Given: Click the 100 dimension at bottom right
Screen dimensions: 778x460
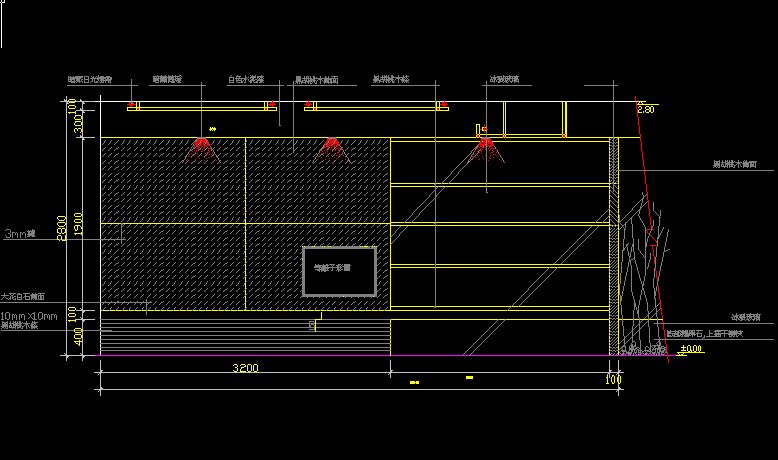Looking at the screenshot, I should 613,380.
